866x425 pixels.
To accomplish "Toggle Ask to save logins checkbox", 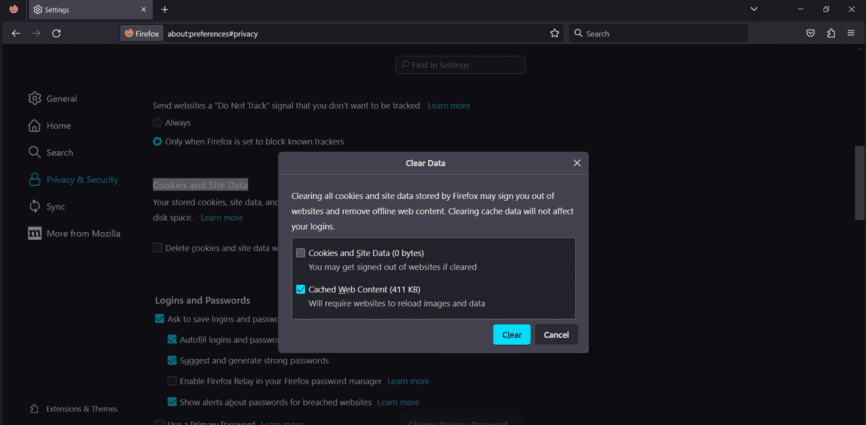I will coord(160,318).
